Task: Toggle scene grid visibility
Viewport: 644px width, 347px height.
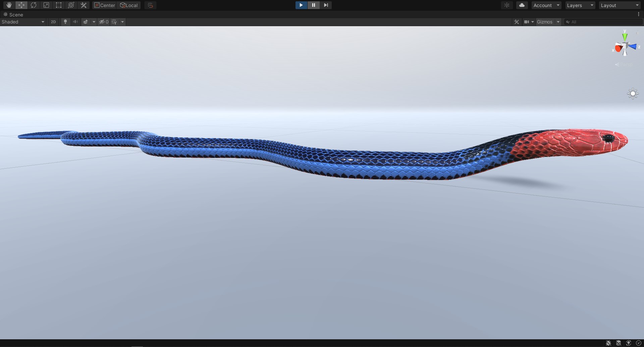Action: point(114,22)
